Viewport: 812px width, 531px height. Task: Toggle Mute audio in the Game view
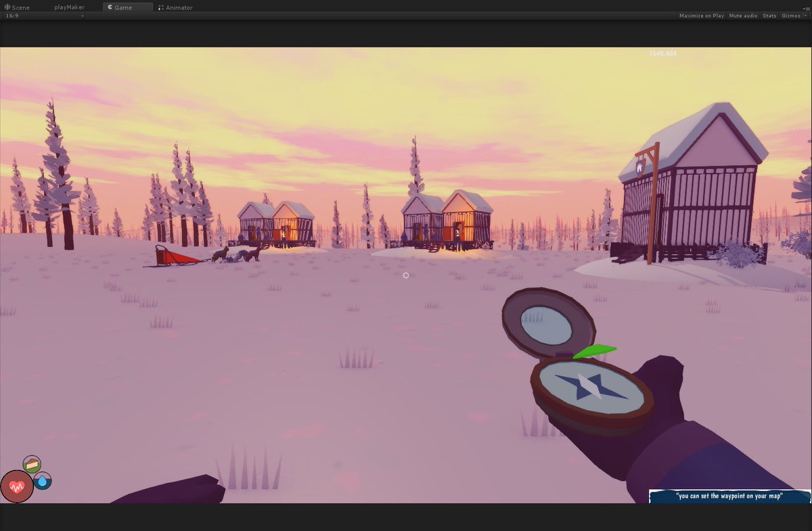[743, 16]
